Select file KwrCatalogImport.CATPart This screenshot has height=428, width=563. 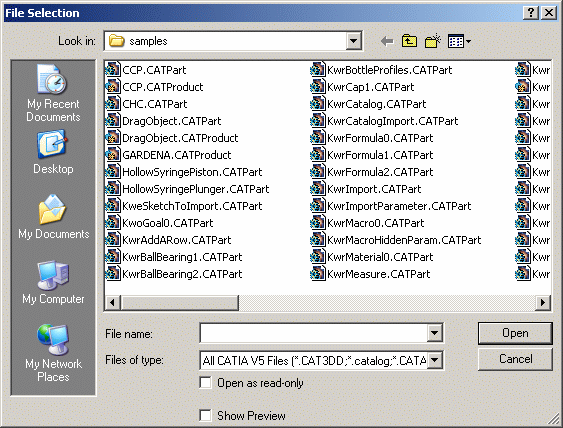[385, 121]
